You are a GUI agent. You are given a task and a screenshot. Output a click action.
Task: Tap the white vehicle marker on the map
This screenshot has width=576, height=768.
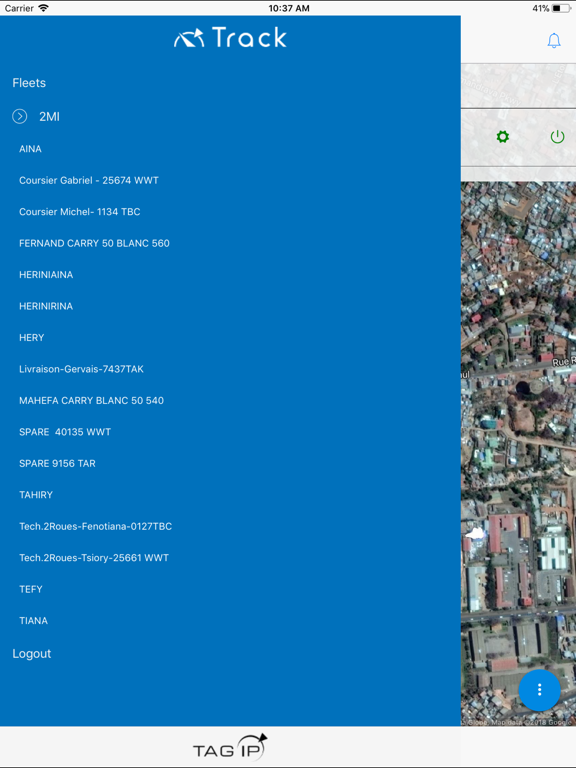[475, 533]
